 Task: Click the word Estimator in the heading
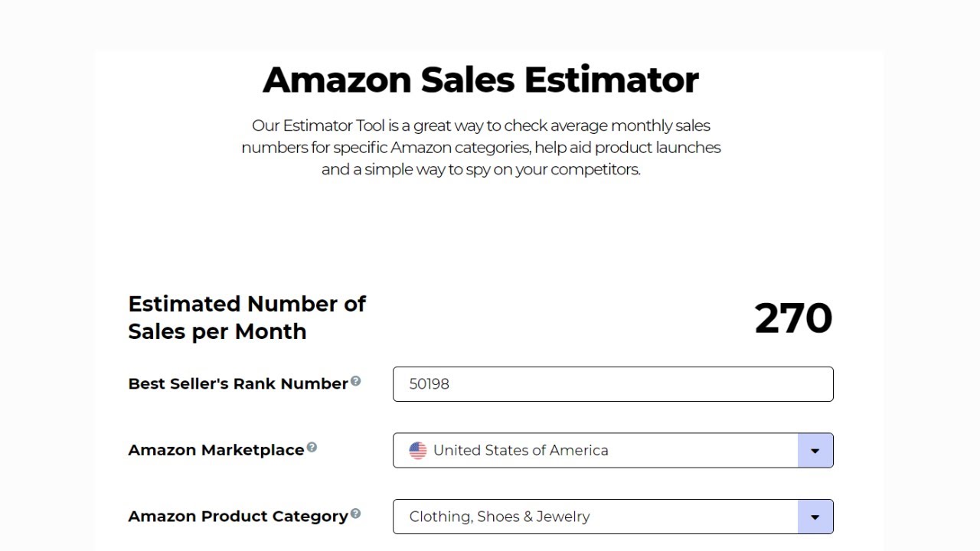click(611, 80)
